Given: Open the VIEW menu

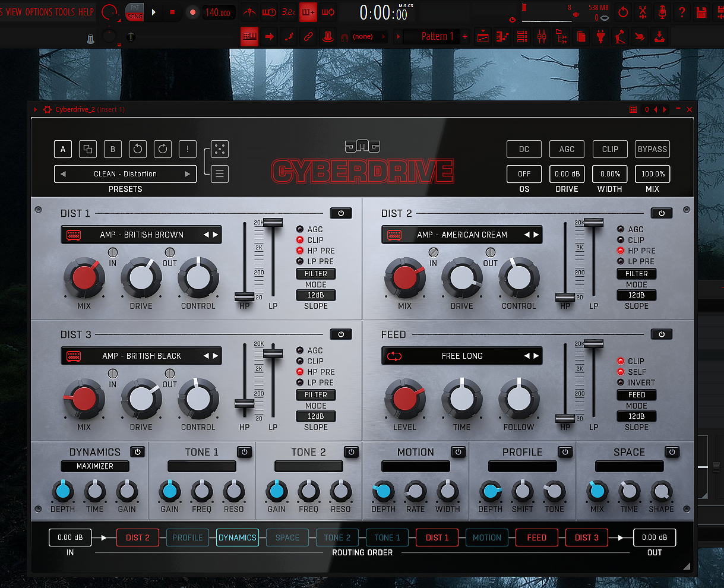Looking at the screenshot, I should [14, 12].
